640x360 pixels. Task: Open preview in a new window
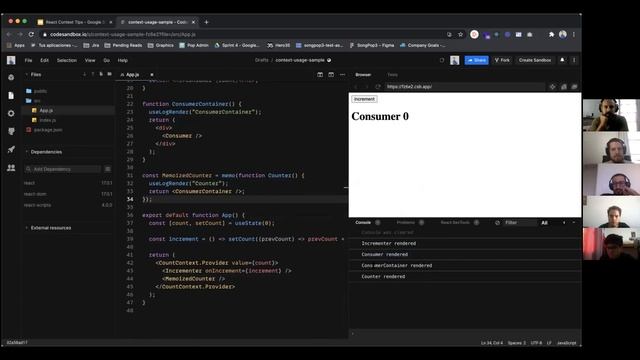(574, 87)
